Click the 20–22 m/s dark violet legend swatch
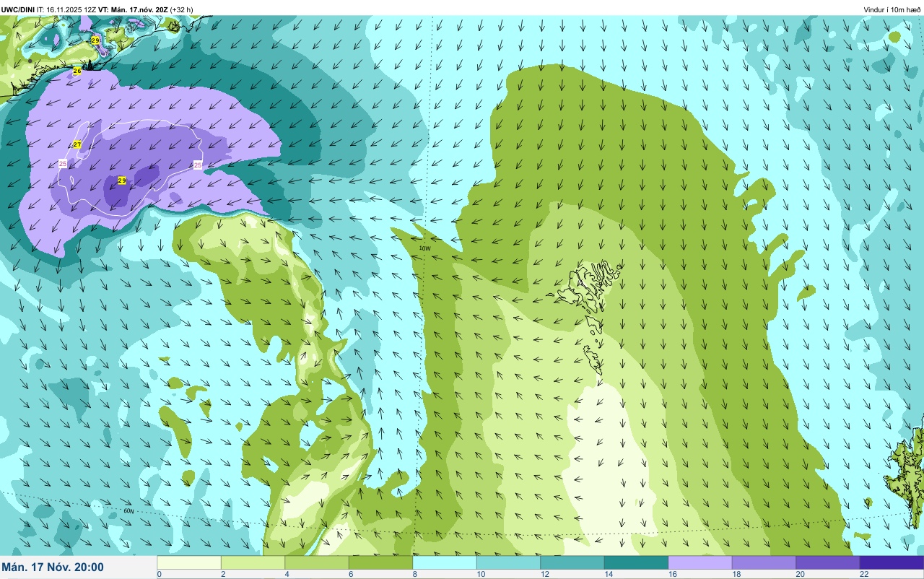The height and width of the screenshot is (579, 924). click(x=828, y=562)
